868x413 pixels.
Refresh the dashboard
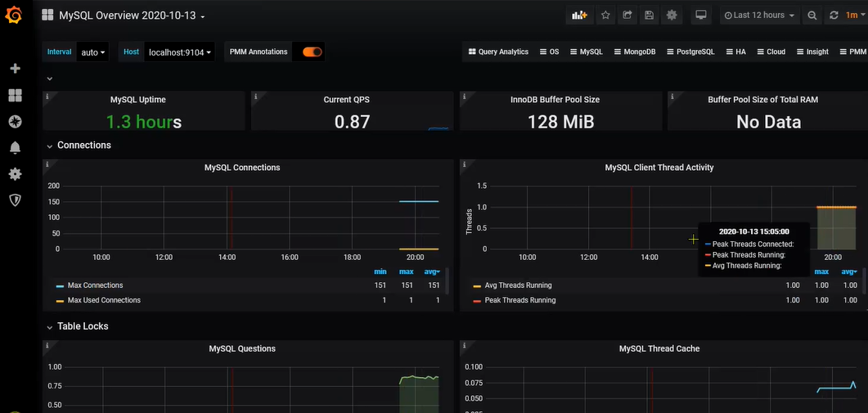click(x=834, y=15)
